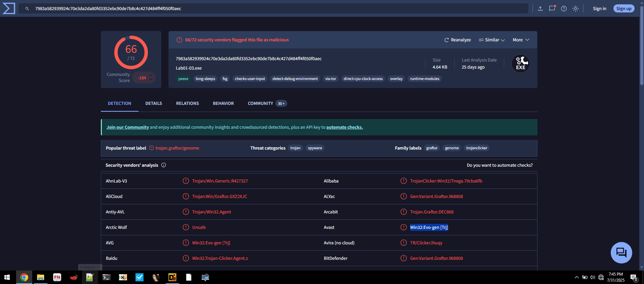Click the search magnifier icon

point(27,9)
